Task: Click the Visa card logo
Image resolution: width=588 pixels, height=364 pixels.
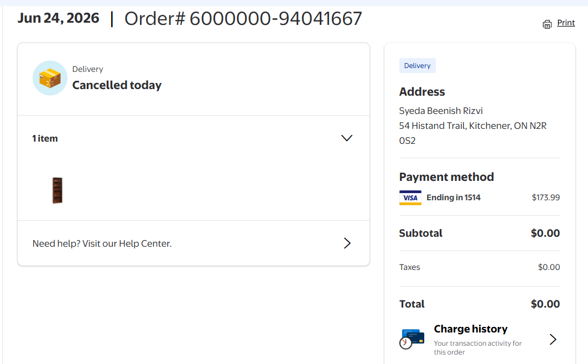Action: pos(410,197)
